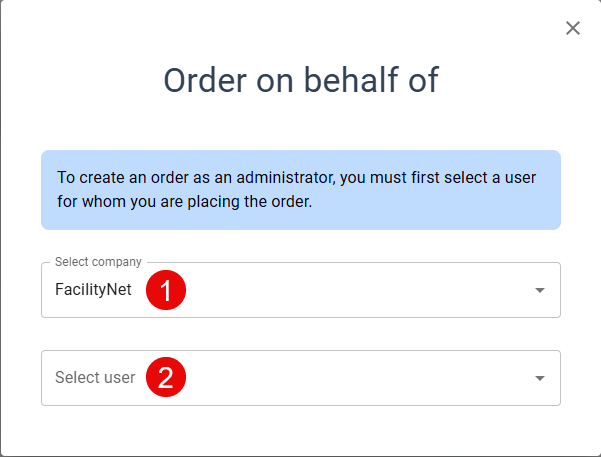Click the Order on behalf of heading
The width and height of the screenshot is (601, 457).
301,80
